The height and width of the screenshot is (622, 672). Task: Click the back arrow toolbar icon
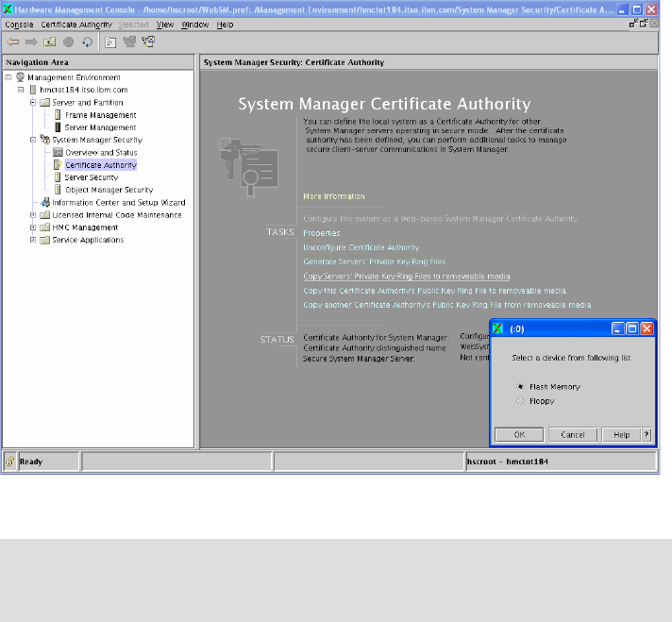point(13,42)
